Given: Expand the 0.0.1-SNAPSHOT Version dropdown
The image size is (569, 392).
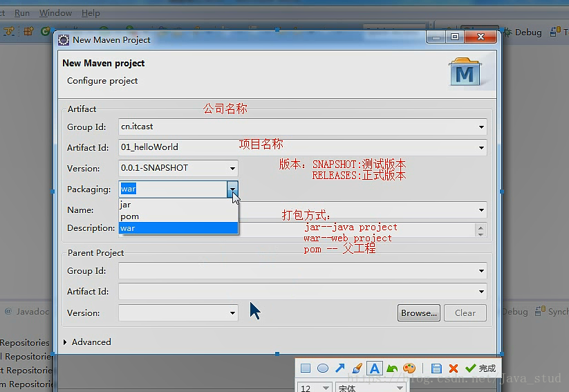Looking at the screenshot, I should click(232, 169).
